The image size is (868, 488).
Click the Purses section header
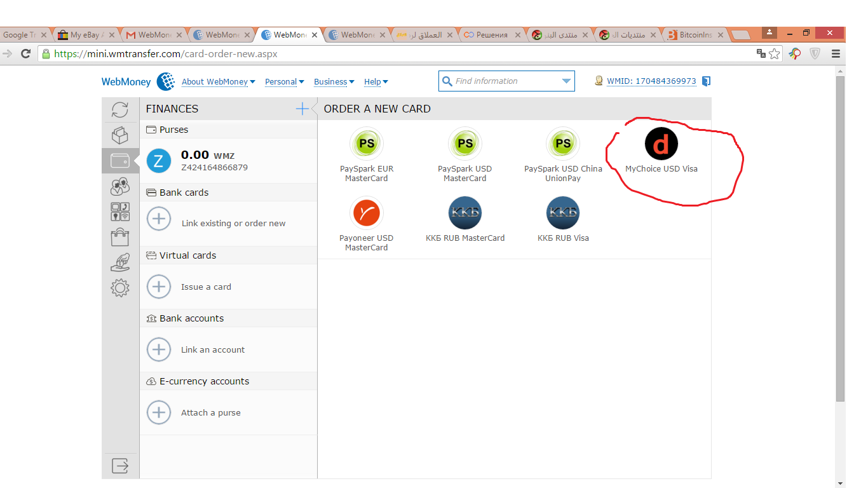228,130
